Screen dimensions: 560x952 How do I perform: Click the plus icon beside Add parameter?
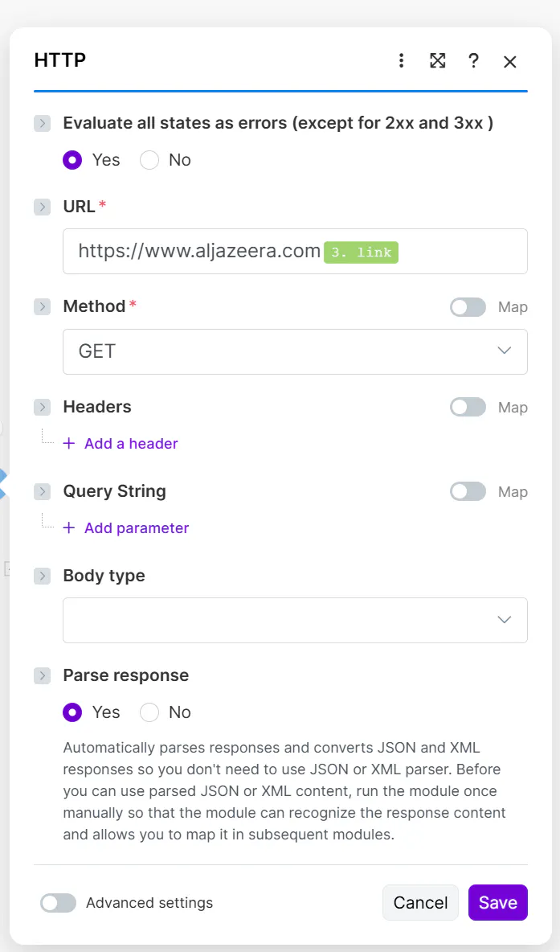(x=69, y=528)
